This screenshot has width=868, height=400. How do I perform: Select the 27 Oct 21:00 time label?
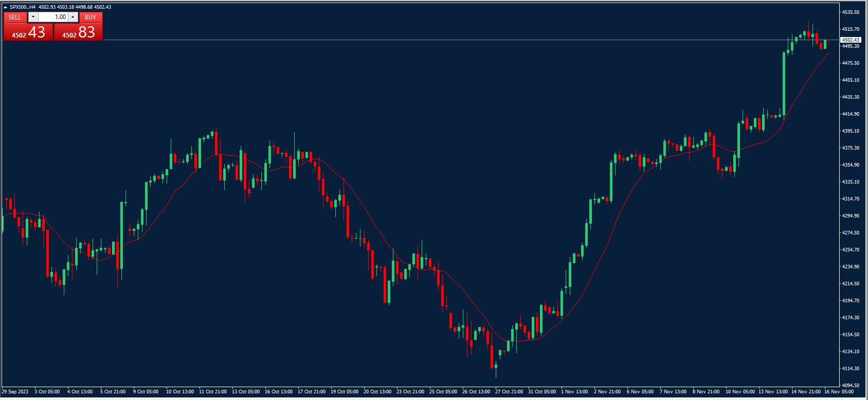click(509, 392)
